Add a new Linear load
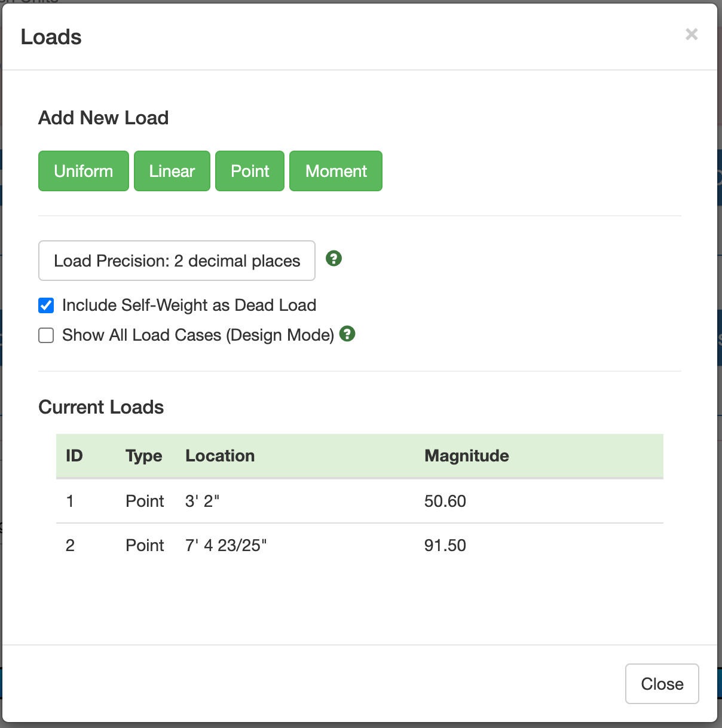 tap(172, 171)
